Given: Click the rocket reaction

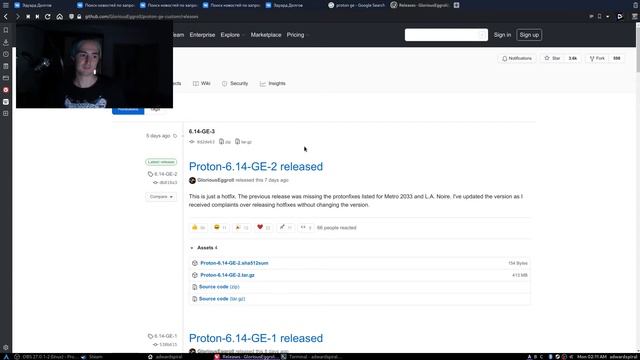Looking at the screenshot, I should (x=285, y=227).
